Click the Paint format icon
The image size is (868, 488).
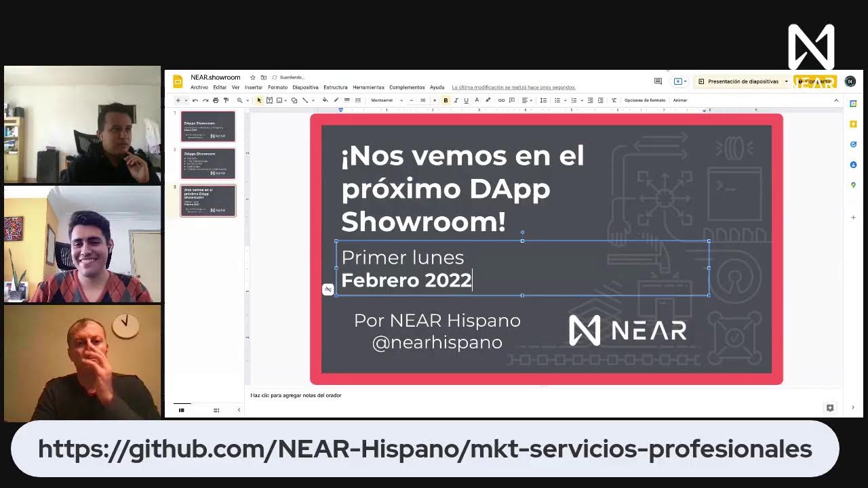tap(226, 100)
